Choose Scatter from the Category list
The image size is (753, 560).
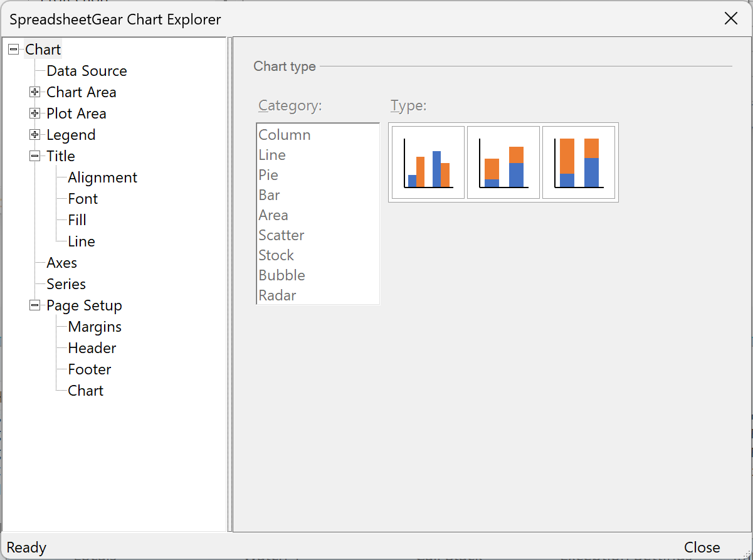pyautogui.click(x=281, y=235)
